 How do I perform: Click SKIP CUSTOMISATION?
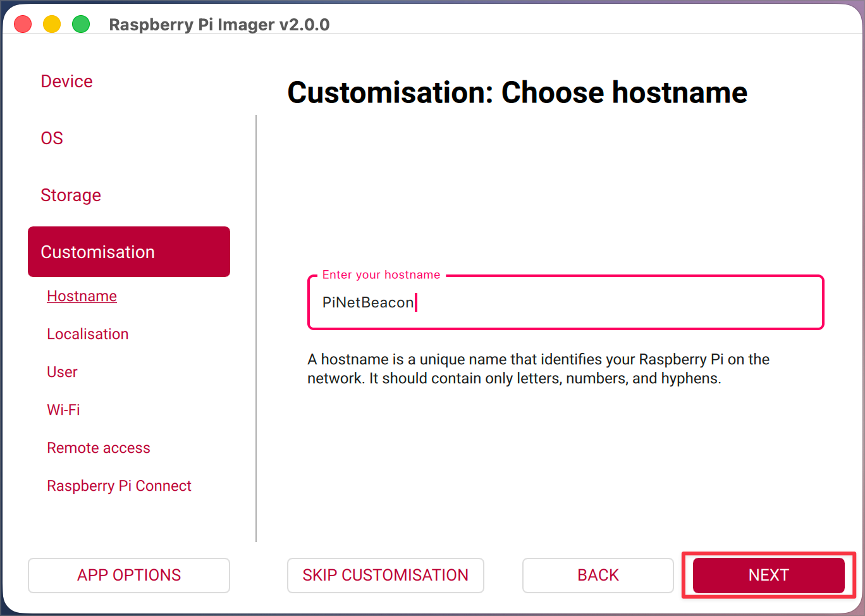tap(385, 575)
